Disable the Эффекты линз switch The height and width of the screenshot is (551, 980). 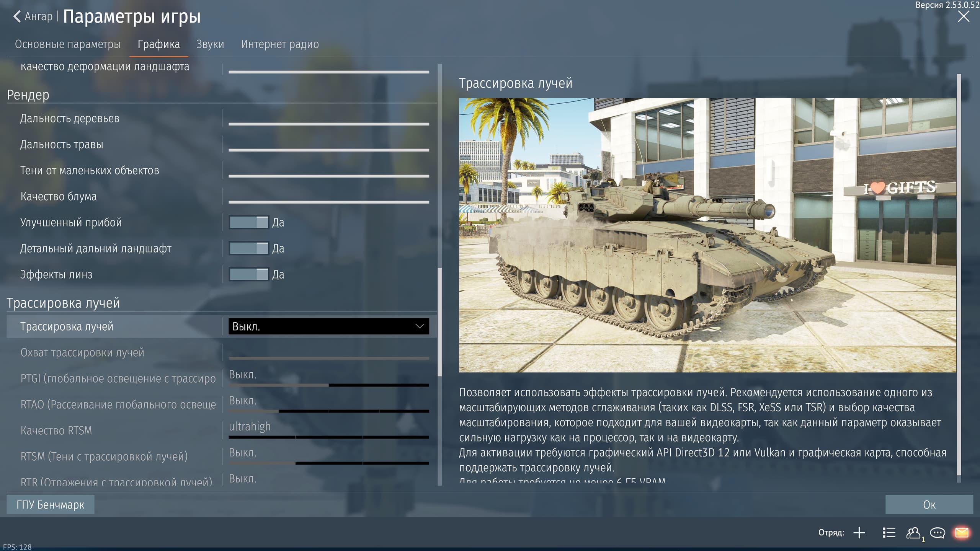pos(249,274)
